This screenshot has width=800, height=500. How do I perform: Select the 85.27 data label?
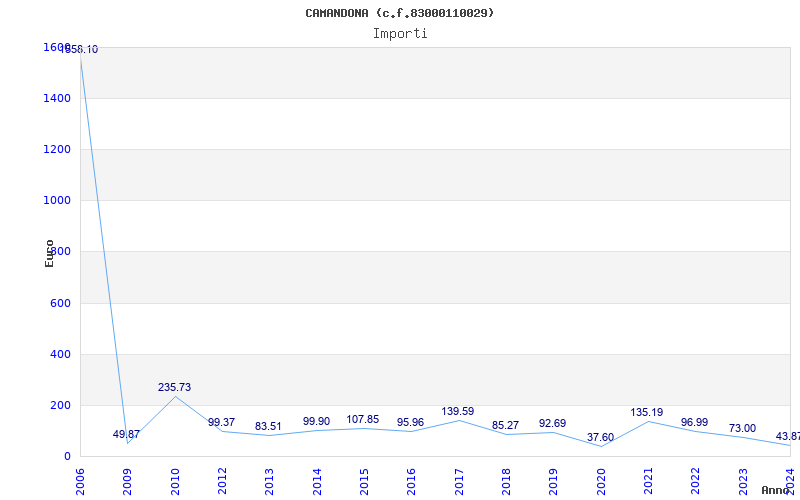click(505, 425)
